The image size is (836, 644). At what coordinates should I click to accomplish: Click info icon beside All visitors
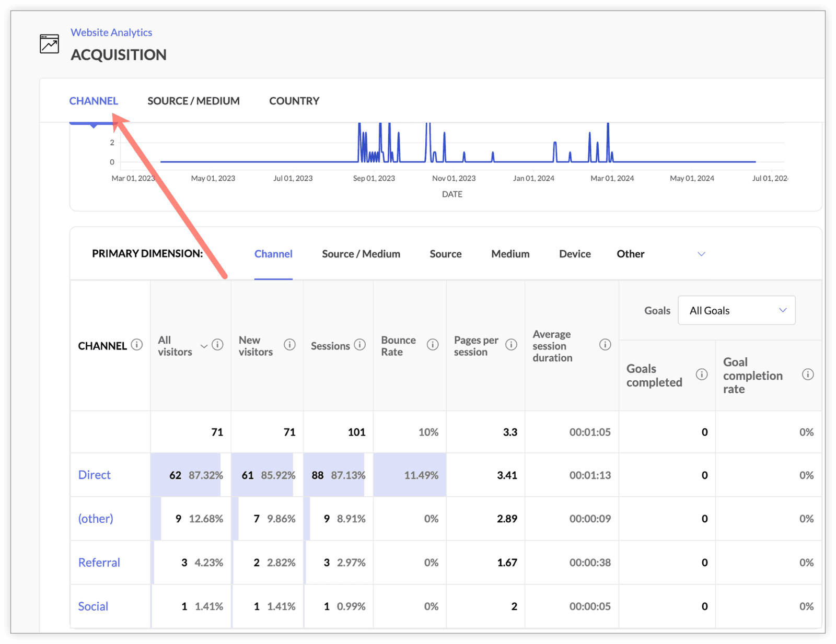[218, 345]
